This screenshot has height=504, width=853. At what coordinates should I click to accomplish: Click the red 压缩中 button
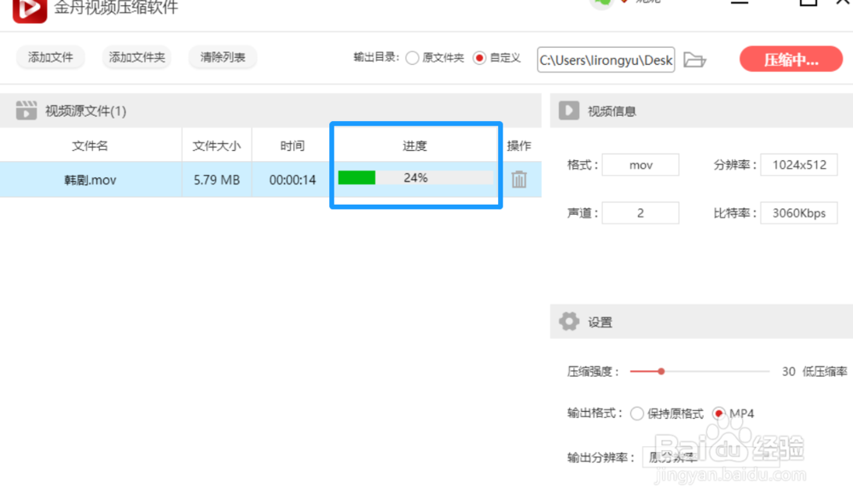[791, 60]
